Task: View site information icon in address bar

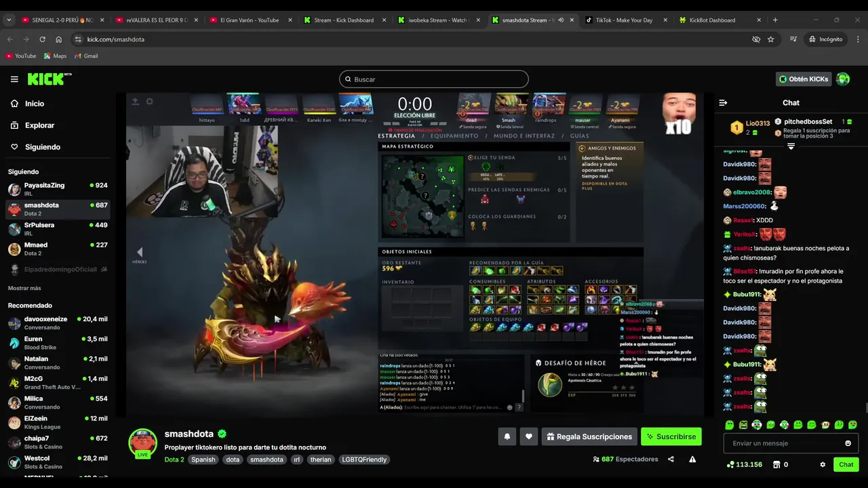Action: [78, 39]
